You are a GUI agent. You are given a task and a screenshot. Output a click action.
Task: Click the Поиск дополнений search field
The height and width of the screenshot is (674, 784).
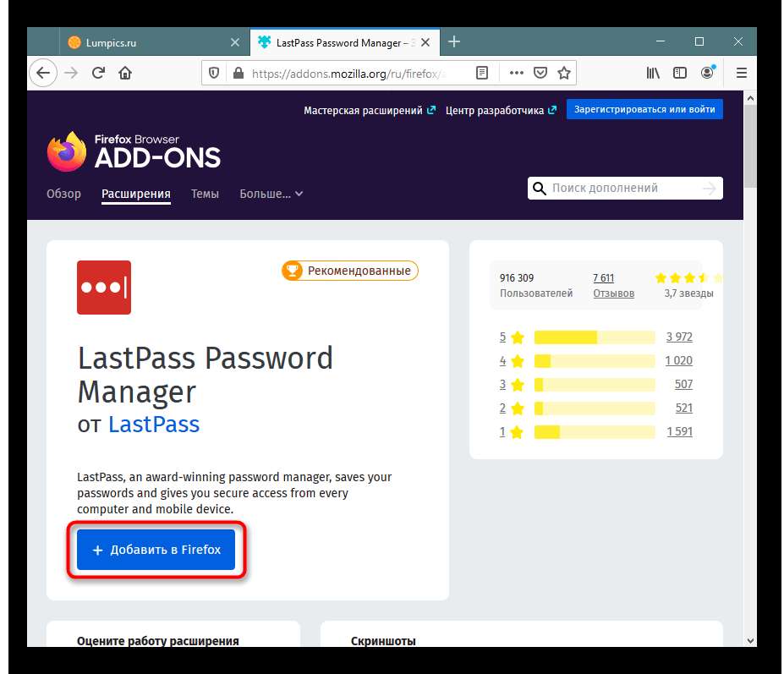click(617, 188)
